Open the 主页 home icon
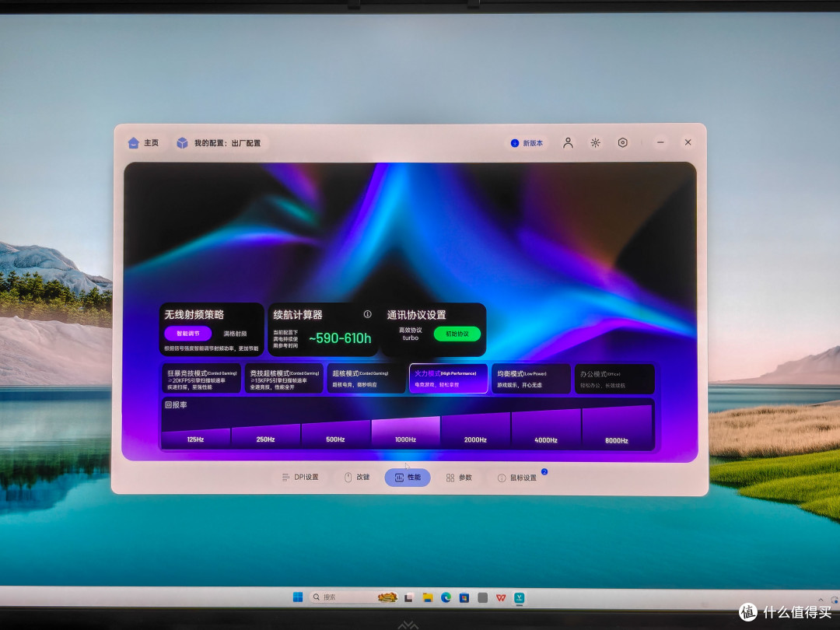The height and width of the screenshot is (630, 840). (x=134, y=143)
